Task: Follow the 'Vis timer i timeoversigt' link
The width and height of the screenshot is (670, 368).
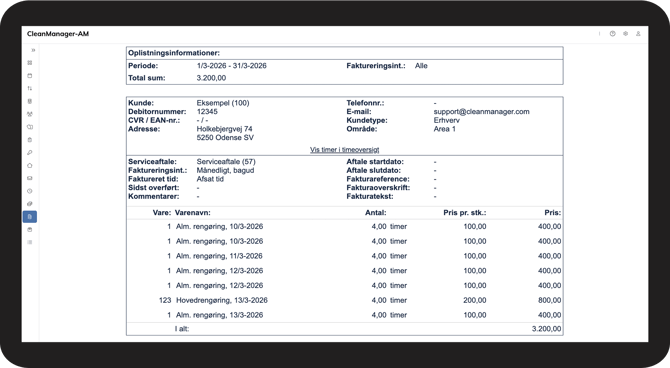Action: (x=344, y=150)
